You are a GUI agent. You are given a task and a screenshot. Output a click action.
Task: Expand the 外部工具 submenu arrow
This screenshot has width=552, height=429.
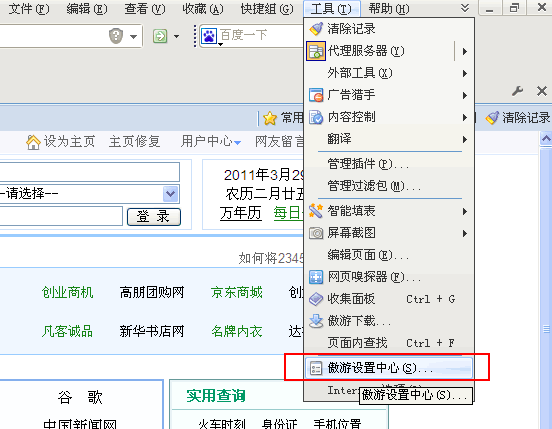[x=465, y=73]
